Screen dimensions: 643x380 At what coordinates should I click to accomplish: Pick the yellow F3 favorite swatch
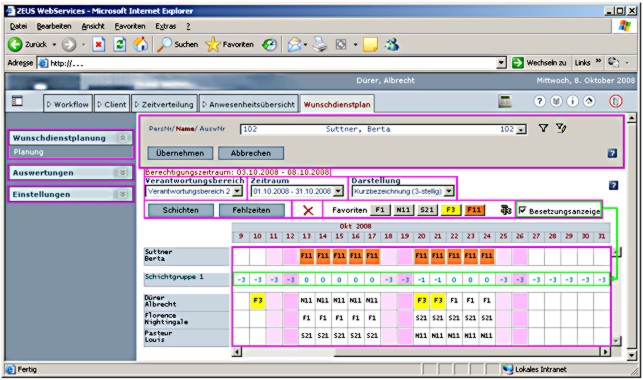tap(450, 210)
